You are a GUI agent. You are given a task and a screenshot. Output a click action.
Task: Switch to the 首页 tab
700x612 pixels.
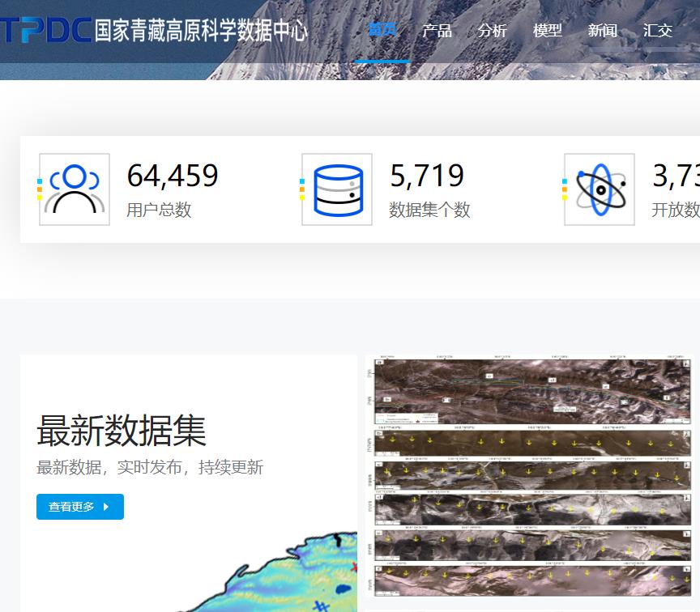(x=382, y=31)
